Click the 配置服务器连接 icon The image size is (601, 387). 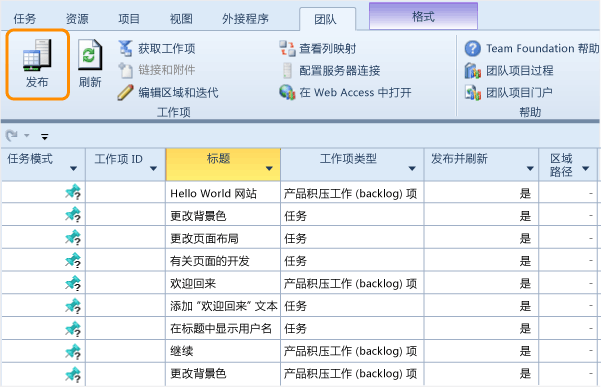tap(287, 70)
